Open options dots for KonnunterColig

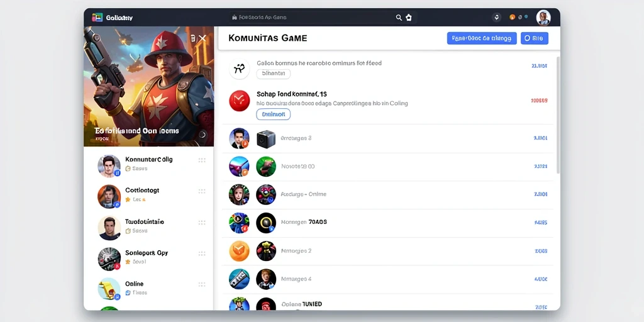point(202,160)
